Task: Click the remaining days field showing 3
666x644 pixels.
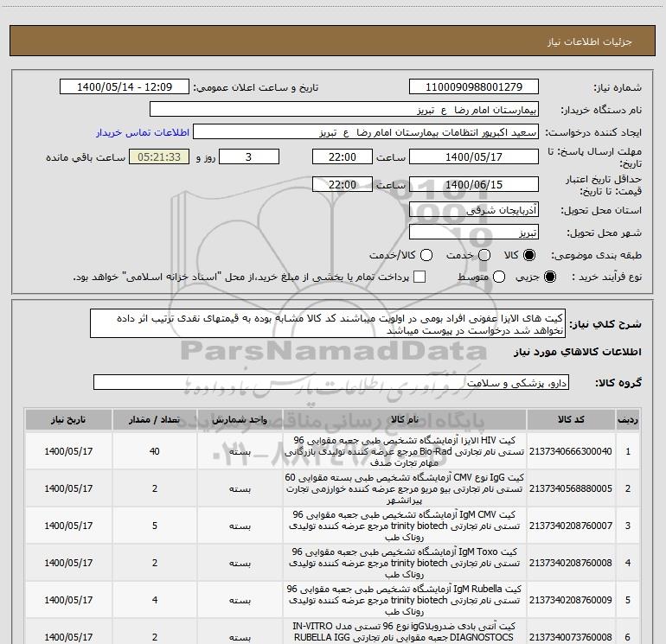Action: point(249,156)
